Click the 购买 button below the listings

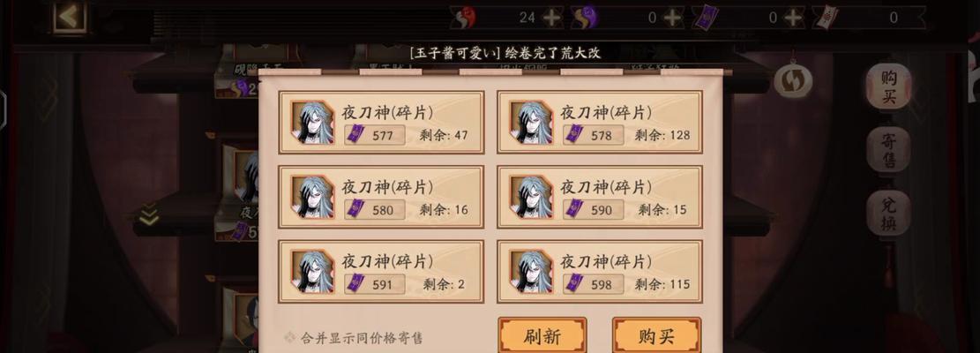tap(656, 336)
